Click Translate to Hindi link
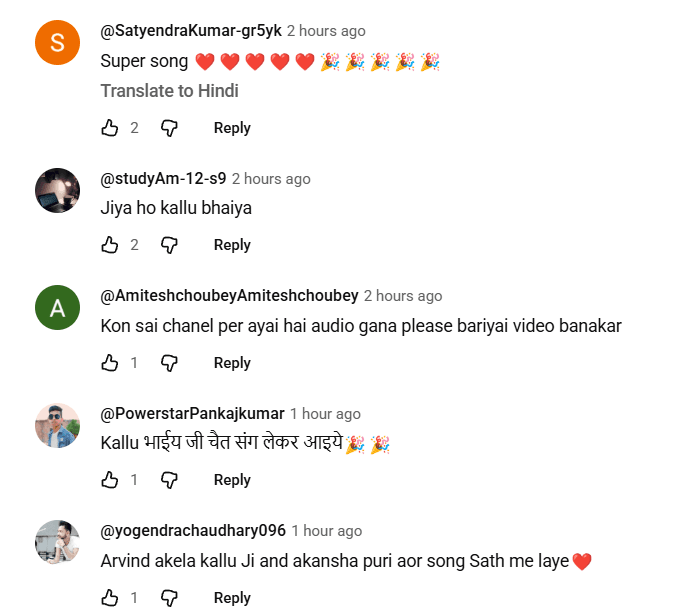692x612 pixels. 169,91
